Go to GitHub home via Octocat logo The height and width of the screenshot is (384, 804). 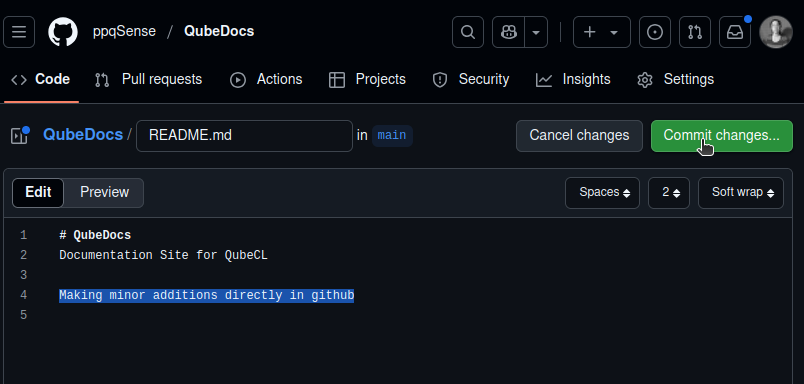(63, 32)
